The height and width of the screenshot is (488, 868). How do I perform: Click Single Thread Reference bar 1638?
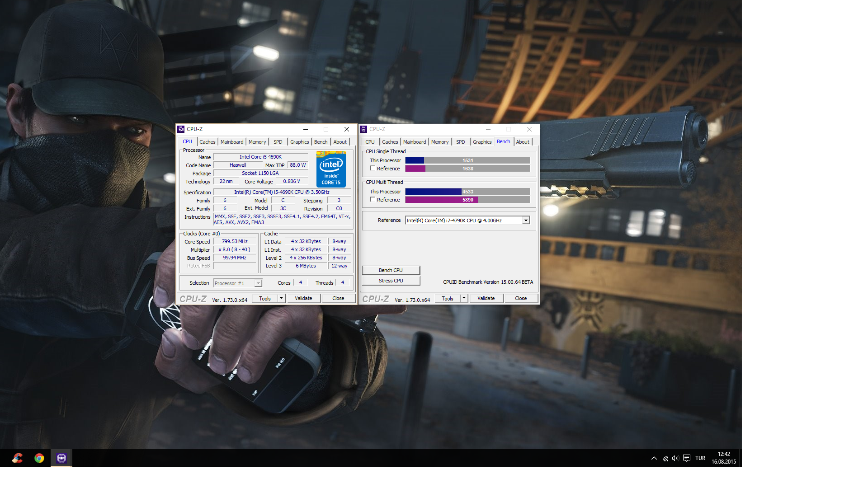click(467, 169)
